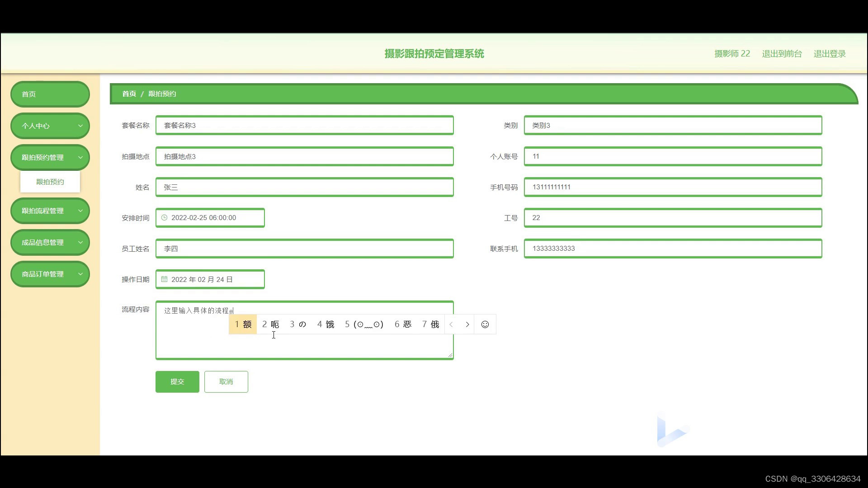Choose IME candidate 7 俄
The width and height of the screenshot is (868, 488).
tap(430, 324)
